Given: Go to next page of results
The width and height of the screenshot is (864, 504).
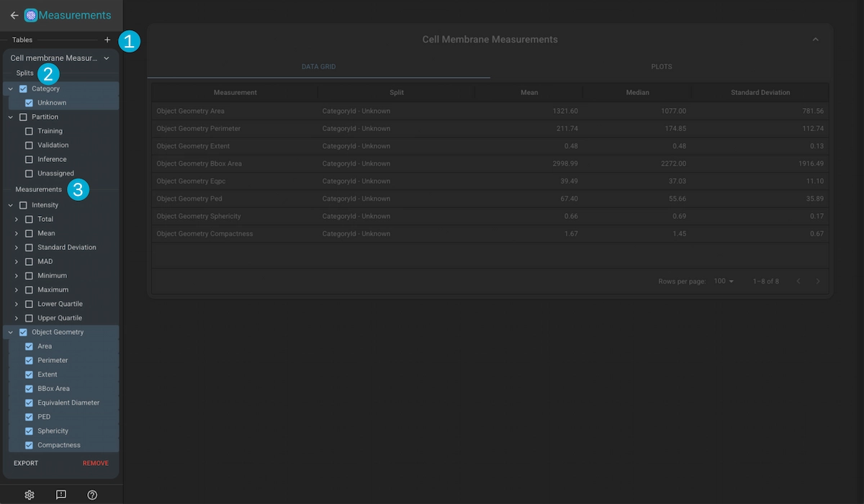Looking at the screenshot, I should pos(818,281).
